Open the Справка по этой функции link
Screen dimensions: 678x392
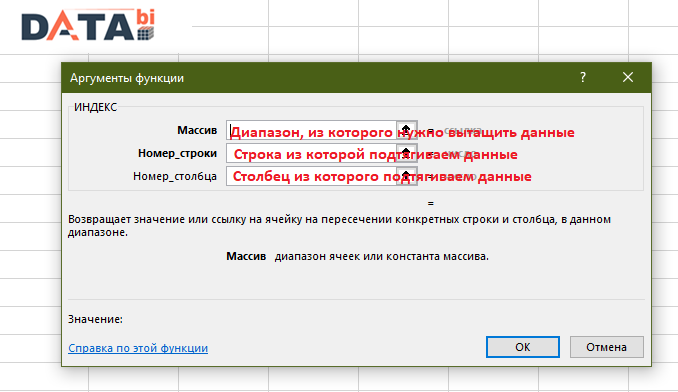138,348
